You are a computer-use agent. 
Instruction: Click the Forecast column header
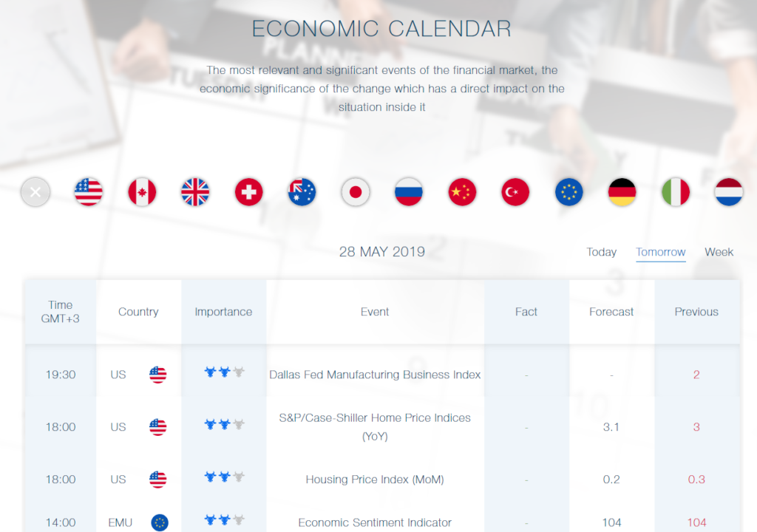coord(611,312)
